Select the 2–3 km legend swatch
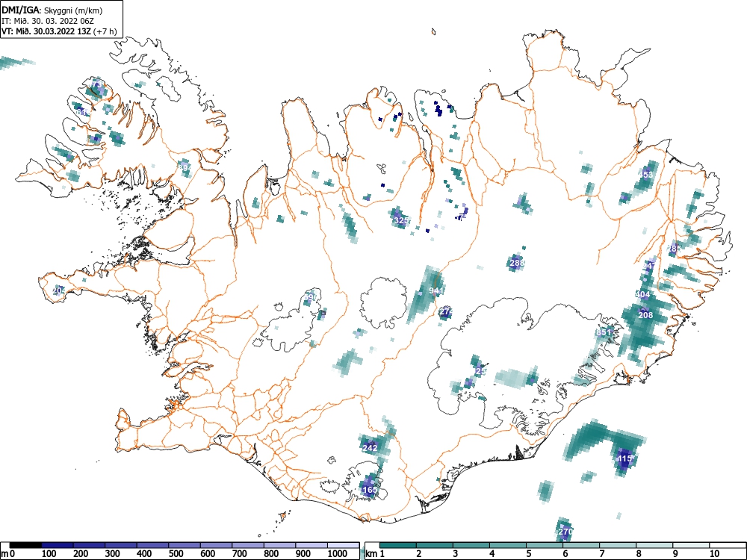This screenshot has height=560, width=747. point(435,545)
